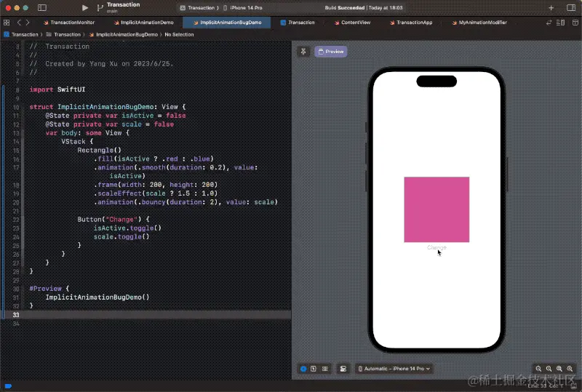Open Transaction folder in breadcrumb
This screenshot has width=582, height=392.
tap(63, 34)
